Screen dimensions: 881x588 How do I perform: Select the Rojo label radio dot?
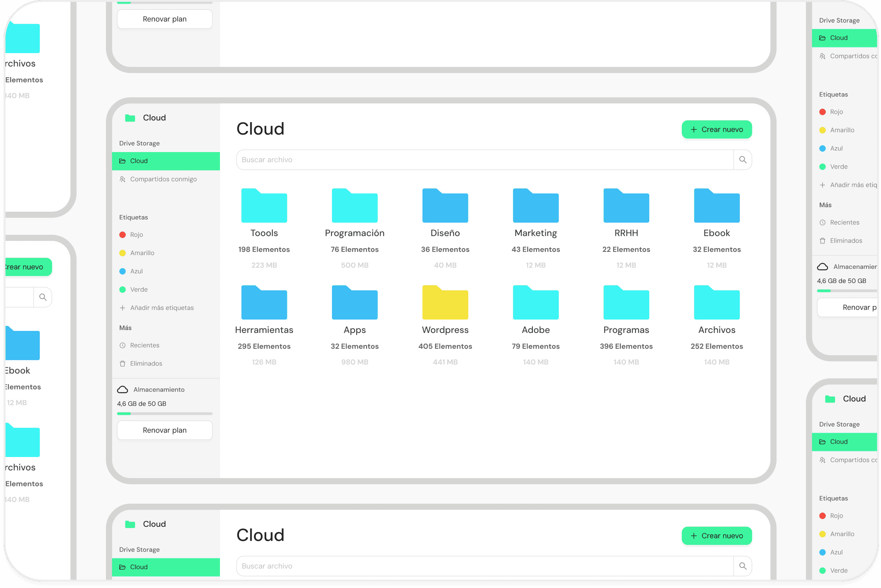click(123, 234)
